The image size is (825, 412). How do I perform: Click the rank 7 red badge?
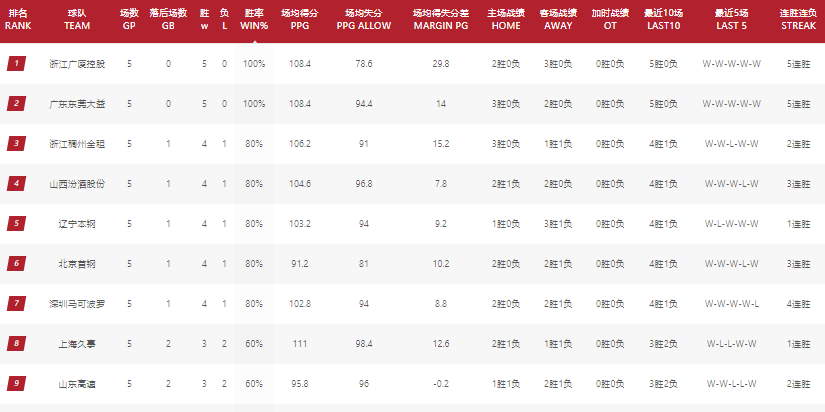pyautogui.click(x=16, y=304)
